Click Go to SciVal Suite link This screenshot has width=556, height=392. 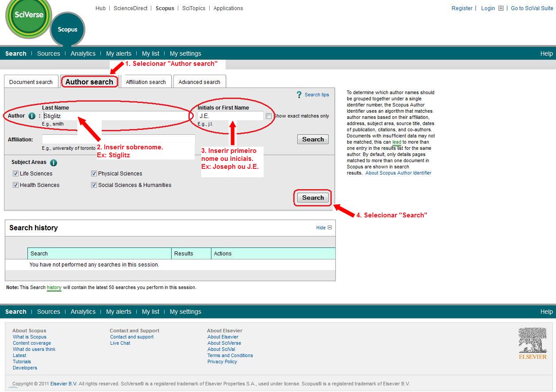pyautogui.click(x=532, y=8)
